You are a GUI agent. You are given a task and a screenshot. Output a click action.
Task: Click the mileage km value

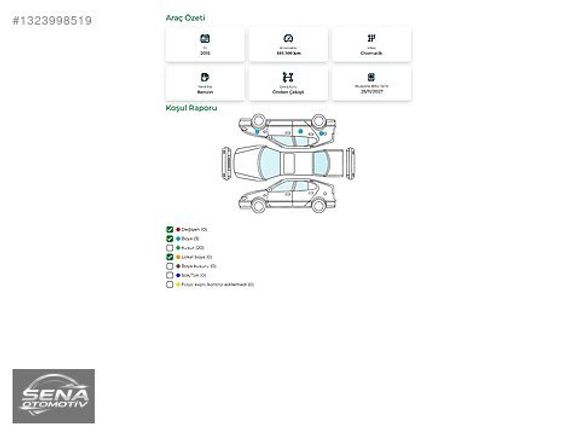[289, 53]
